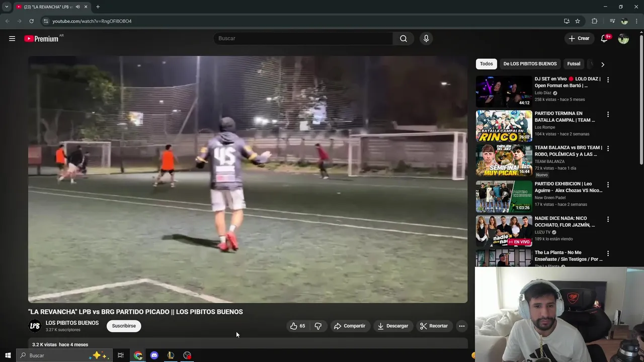Open the Chrome three-dot menu
The width and height of the screenshot is (644, 362).
[x=637, y=21]
